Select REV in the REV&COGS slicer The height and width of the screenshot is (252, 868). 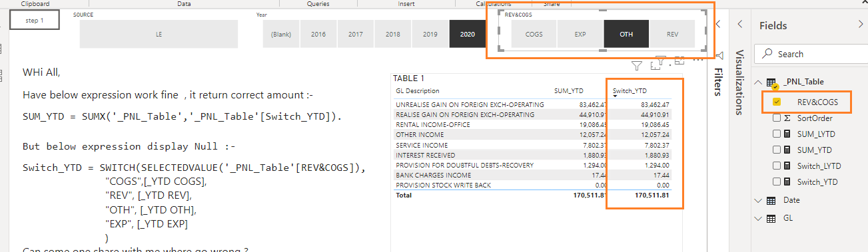tap(673, 33)
